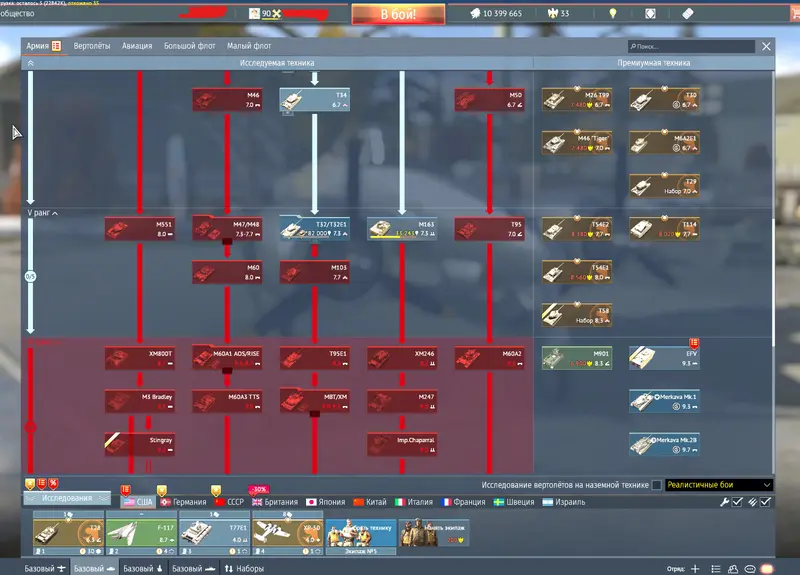Click the light bulb icon in top bar

tap(613, 14)
